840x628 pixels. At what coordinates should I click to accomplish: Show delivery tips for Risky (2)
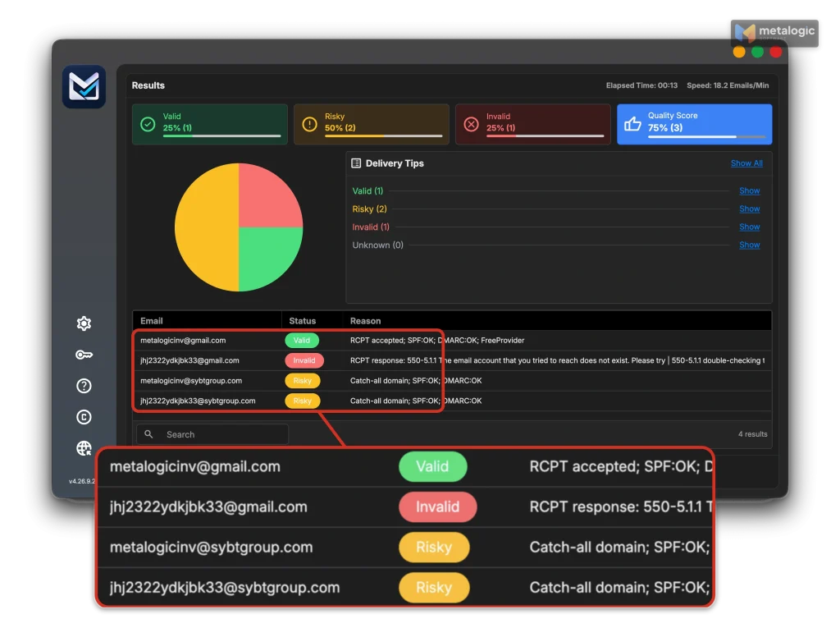click(750, 209)
